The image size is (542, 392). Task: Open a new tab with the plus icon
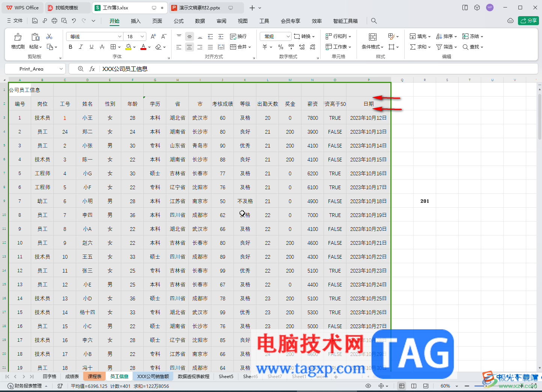252,8
